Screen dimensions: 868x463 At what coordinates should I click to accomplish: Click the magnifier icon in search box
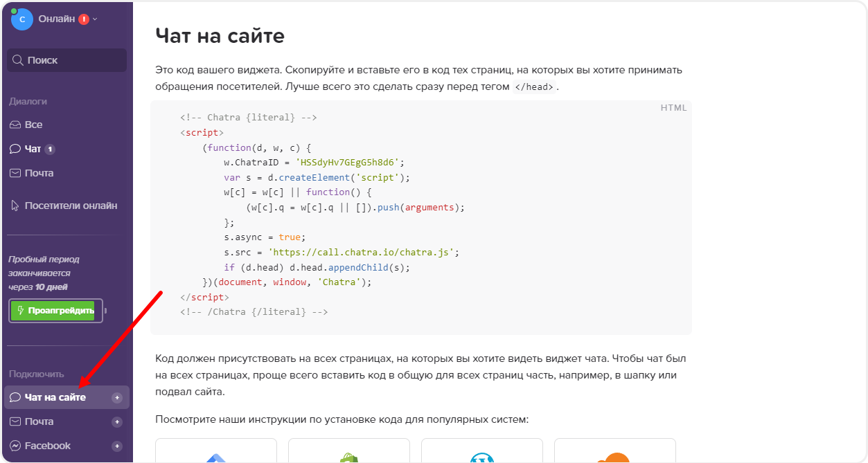18,60
